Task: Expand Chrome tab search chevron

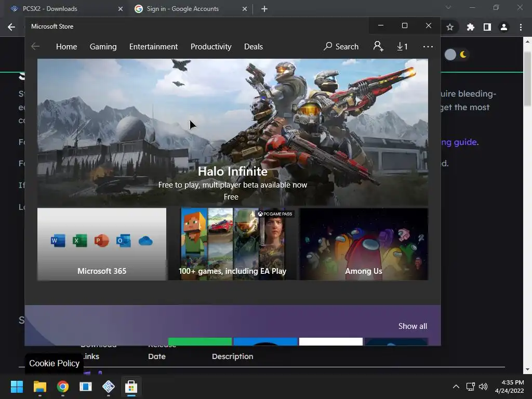Action: [x=448, y=7]
